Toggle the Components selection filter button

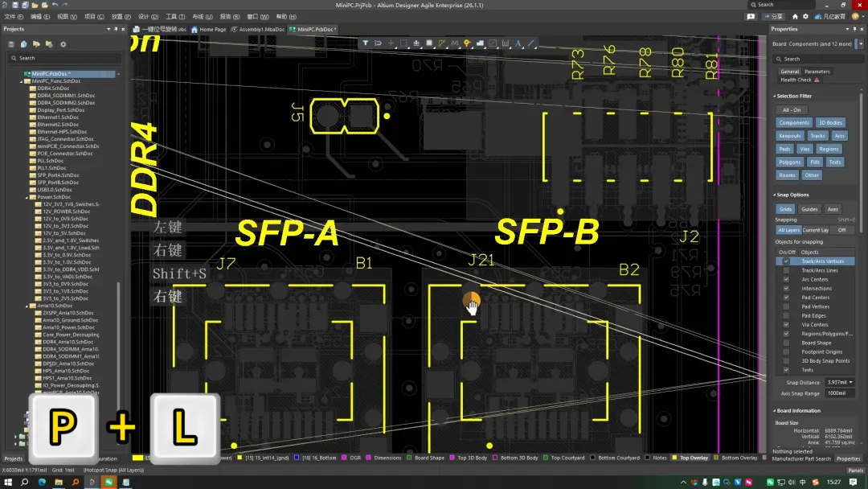coord(794,123)
